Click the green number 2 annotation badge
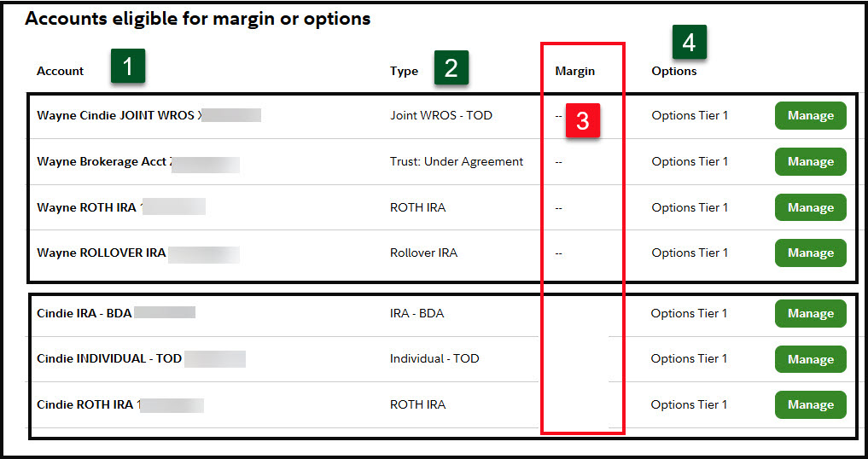Image resolution: width=868 pixels, height=459 pixels. tap(451, 67)
